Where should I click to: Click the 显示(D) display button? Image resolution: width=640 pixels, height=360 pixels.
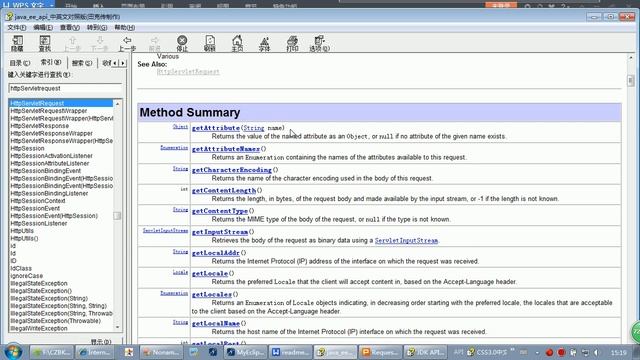coord(100,342)
